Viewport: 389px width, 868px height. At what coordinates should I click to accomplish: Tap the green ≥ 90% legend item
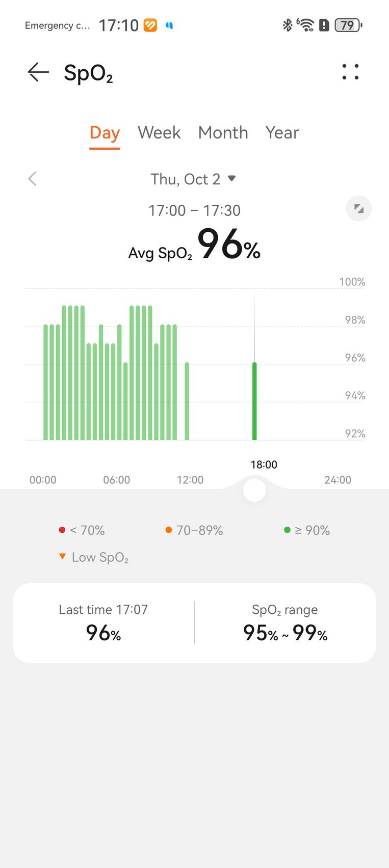[307, 530]
